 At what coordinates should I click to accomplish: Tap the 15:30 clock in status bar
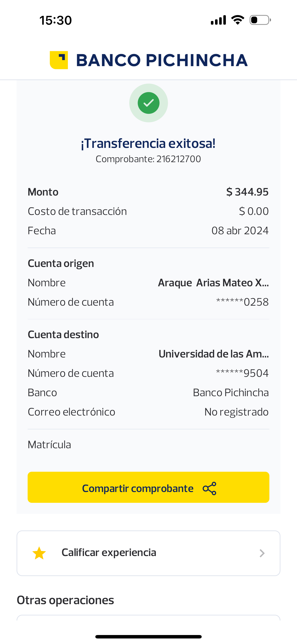[x=55, y=20]
